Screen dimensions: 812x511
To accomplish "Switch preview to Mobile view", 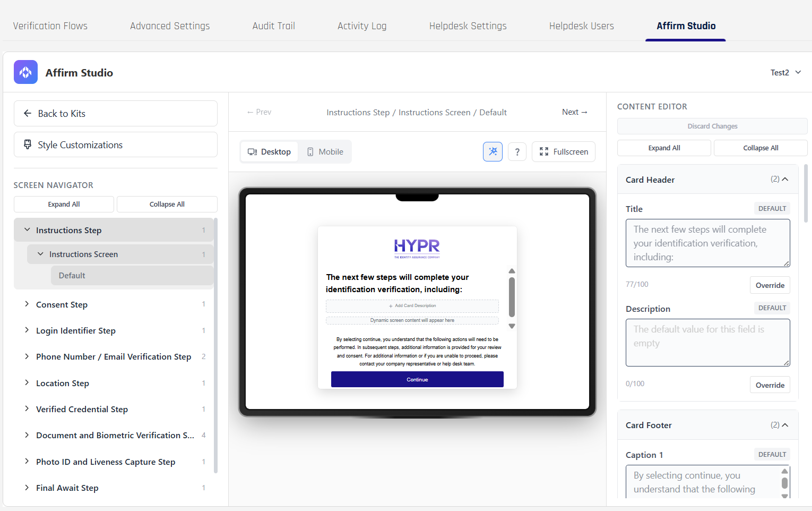I will pos(325,152).
